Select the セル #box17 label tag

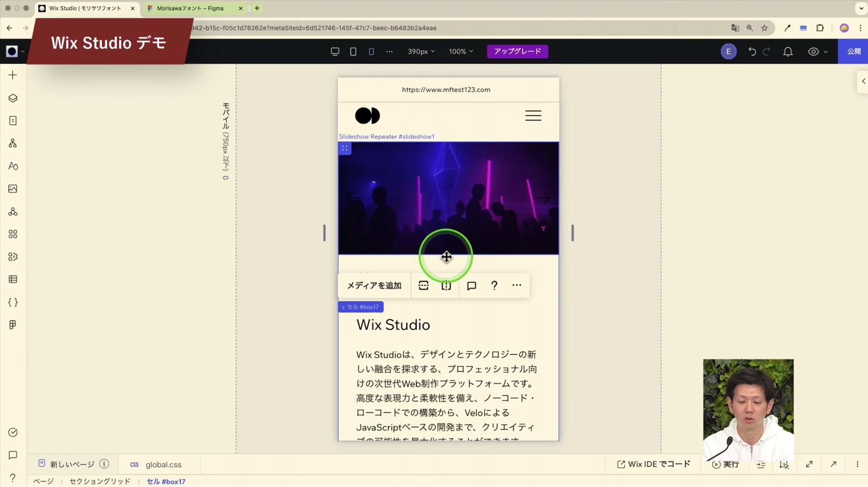(361, 307)
